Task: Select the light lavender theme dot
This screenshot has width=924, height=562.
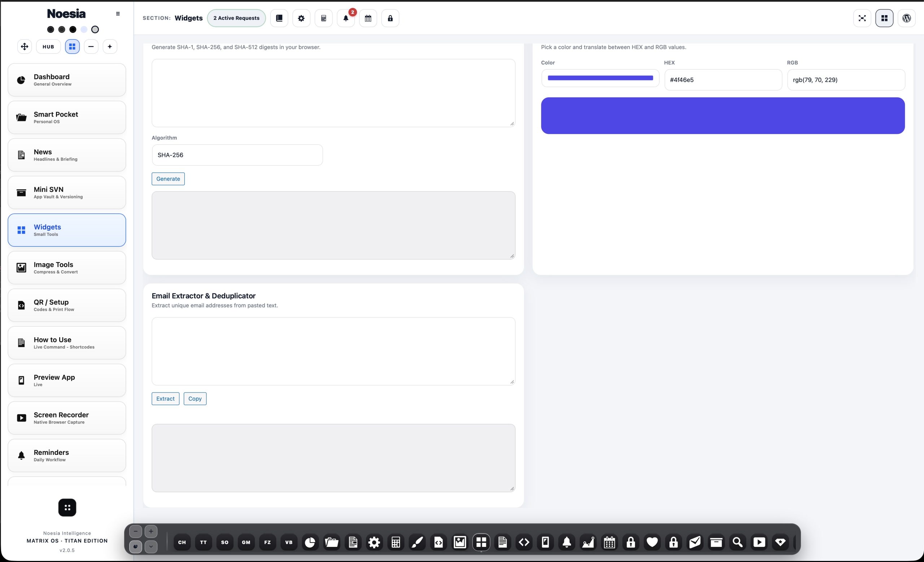Action: tap(84, 29)
